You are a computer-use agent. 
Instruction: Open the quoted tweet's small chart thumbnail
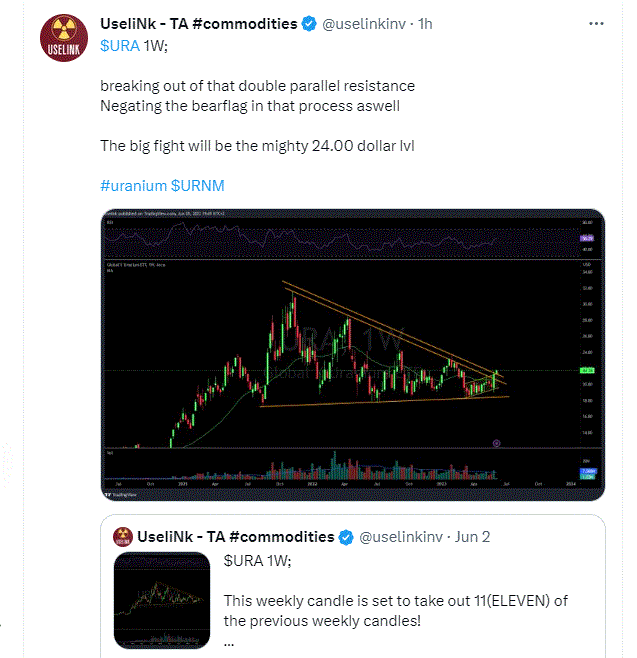[162, 601]
